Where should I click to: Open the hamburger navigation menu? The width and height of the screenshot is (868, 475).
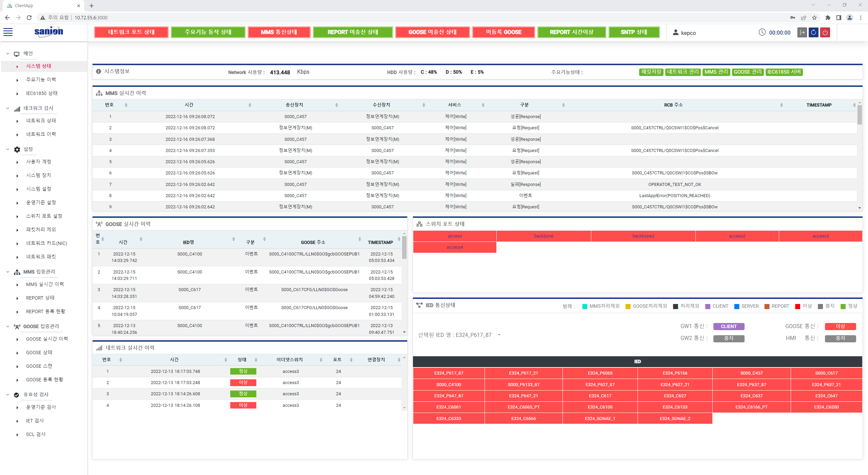point(8,32)
